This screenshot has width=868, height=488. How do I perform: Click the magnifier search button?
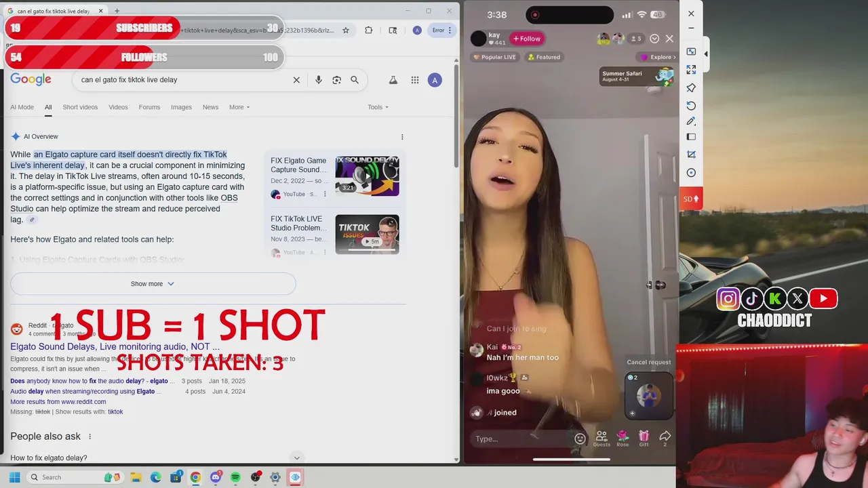pyautogui.click(x=354, y=80)
